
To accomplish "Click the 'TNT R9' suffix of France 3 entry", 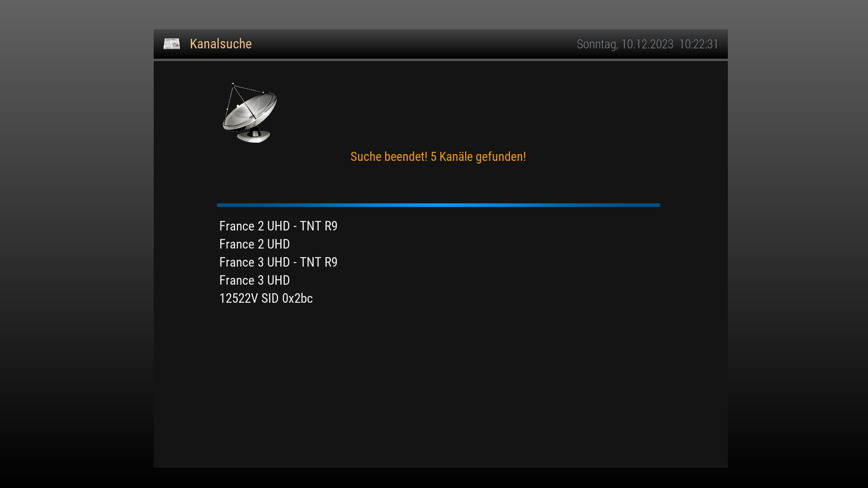I will (318, 262).
